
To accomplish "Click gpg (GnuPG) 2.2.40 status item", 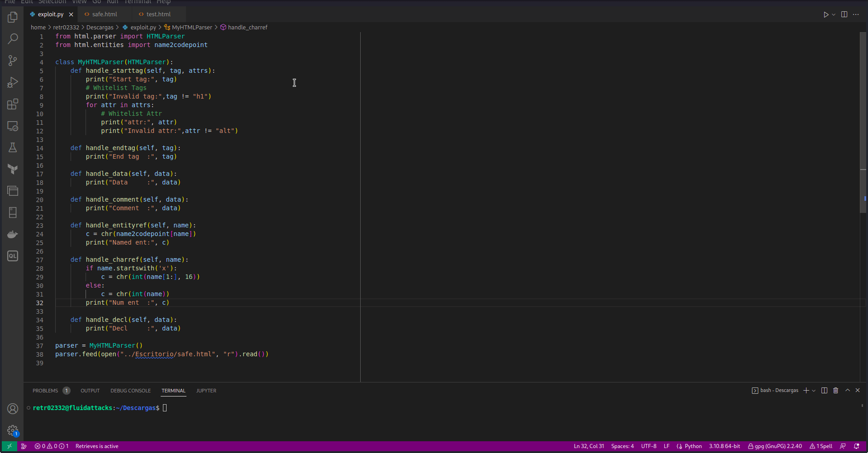I will [x=774, y=446].
